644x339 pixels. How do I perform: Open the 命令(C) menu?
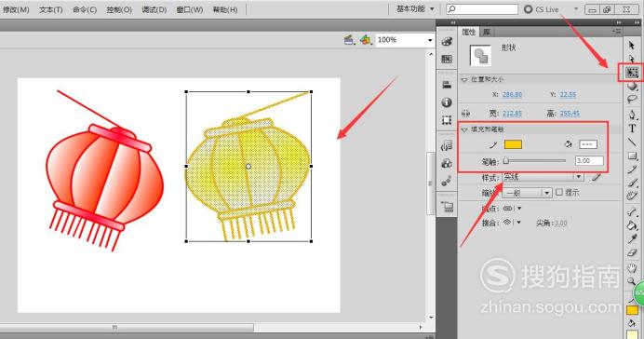(85, 9)
